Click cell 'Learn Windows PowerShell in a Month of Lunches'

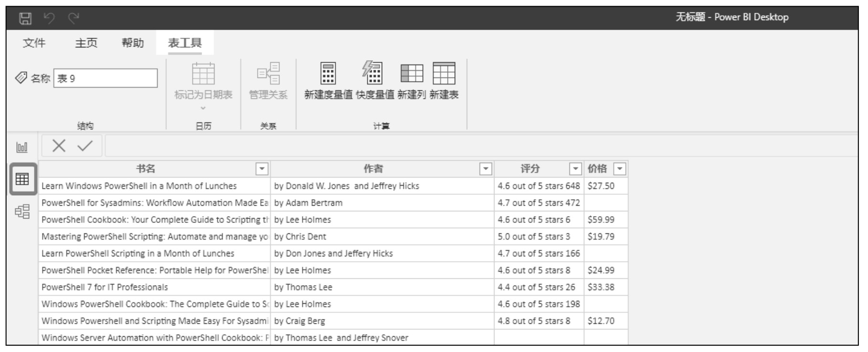click(x=154, y=186)
